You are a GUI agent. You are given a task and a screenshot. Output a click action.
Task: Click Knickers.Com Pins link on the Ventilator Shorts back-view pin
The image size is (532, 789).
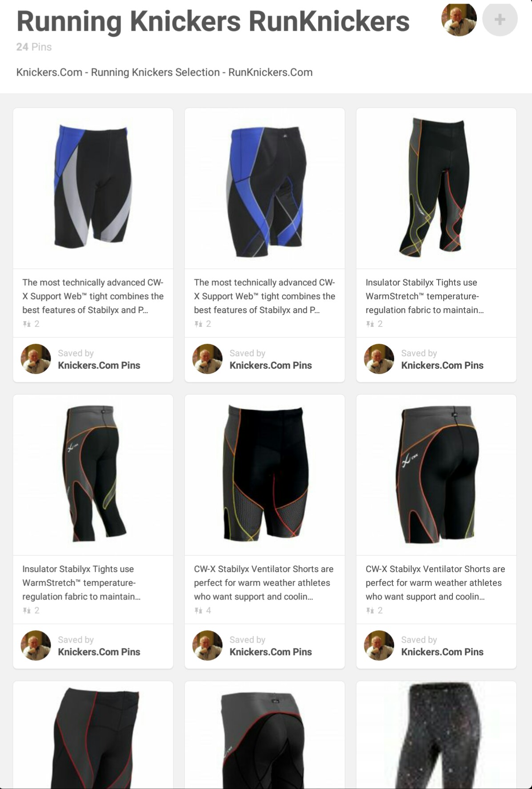[x=442, y=652]
